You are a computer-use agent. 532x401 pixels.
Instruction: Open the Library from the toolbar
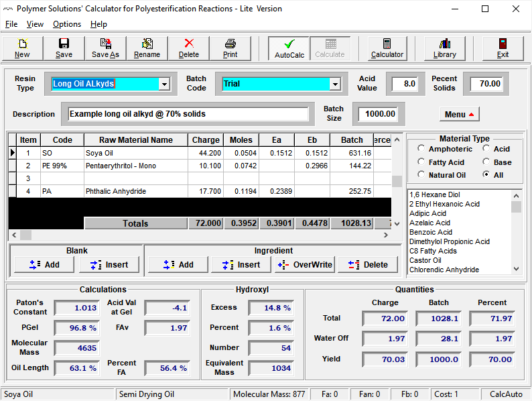pyautogui.click(x=444, y=48)
